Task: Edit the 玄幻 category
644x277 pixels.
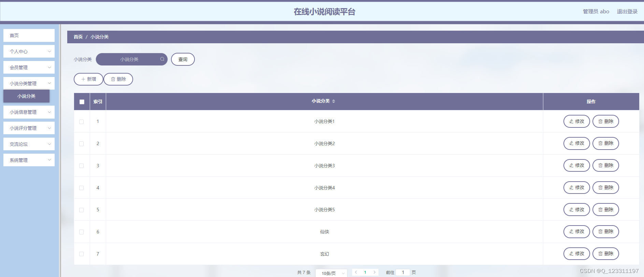Action: point(576,254)
